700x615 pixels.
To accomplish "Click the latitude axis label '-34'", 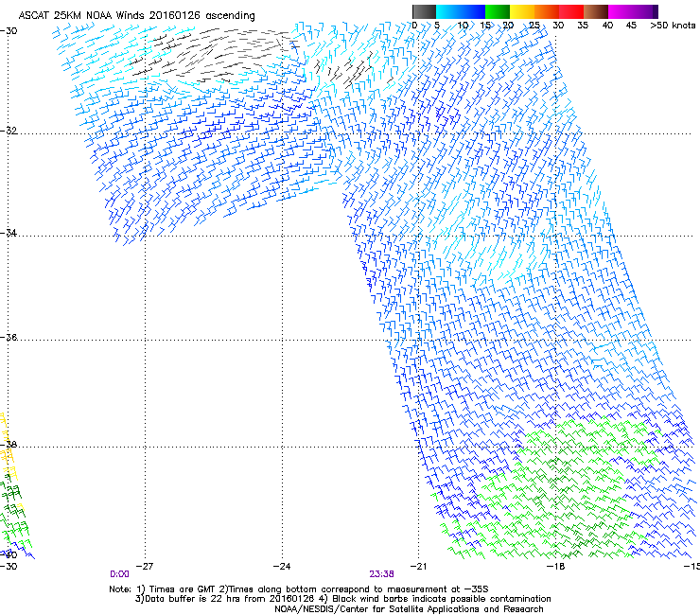I will (9, 233).
